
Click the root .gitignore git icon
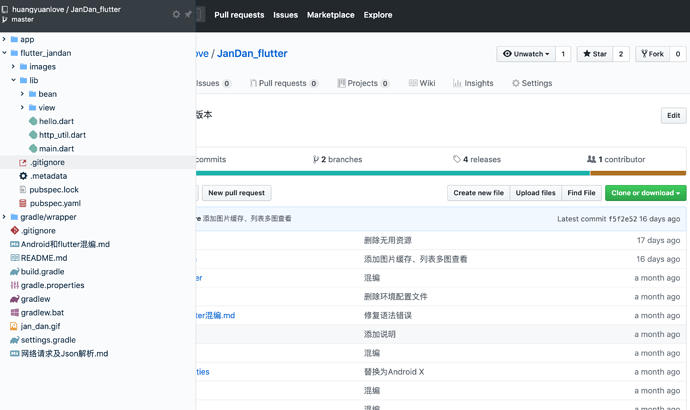[15, 231]
